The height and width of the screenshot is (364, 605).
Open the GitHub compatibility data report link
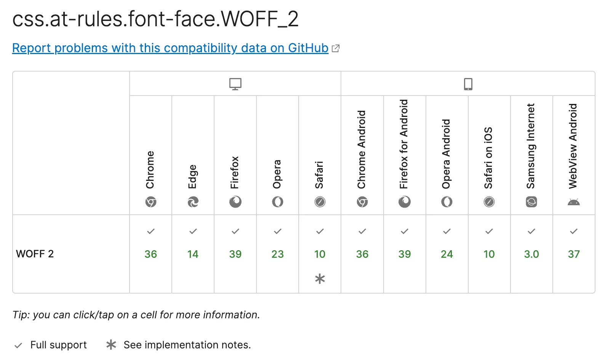click(170, 48)
